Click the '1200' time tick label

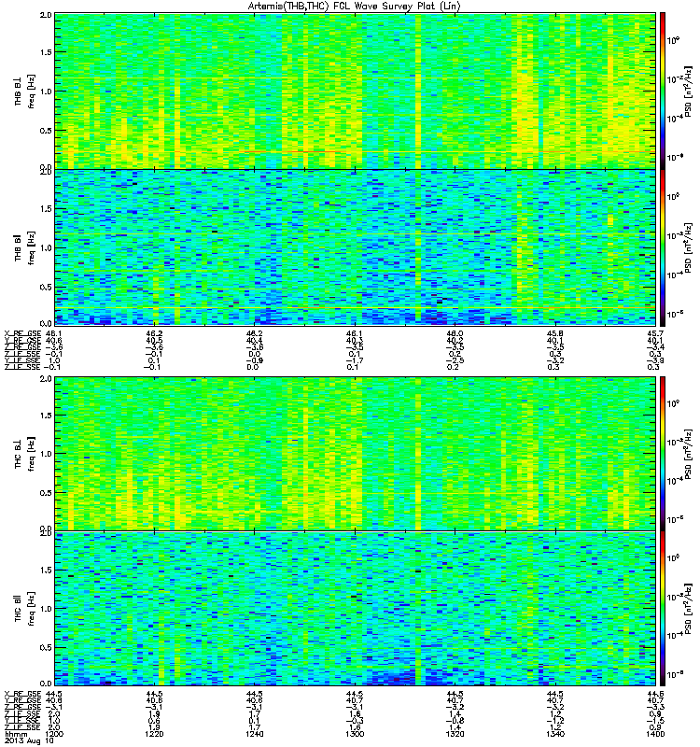click(x=54, y=734)
